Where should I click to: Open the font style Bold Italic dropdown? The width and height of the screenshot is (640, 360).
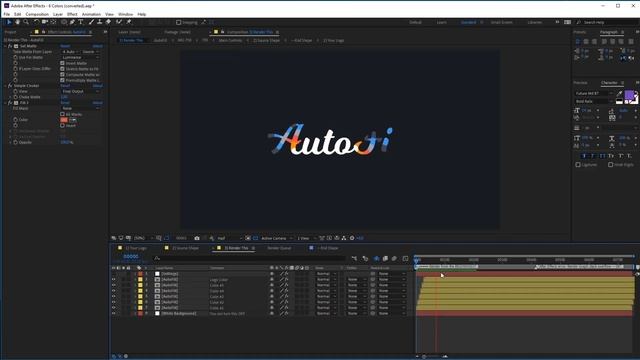[x=594, y=101]
